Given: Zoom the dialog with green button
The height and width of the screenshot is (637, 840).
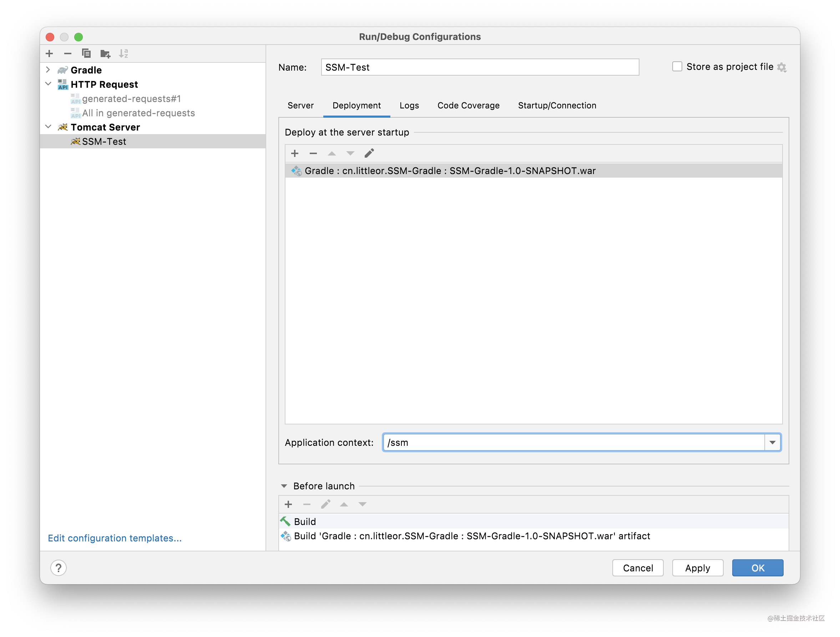Looking at the screenshot, I should point(79,37).
